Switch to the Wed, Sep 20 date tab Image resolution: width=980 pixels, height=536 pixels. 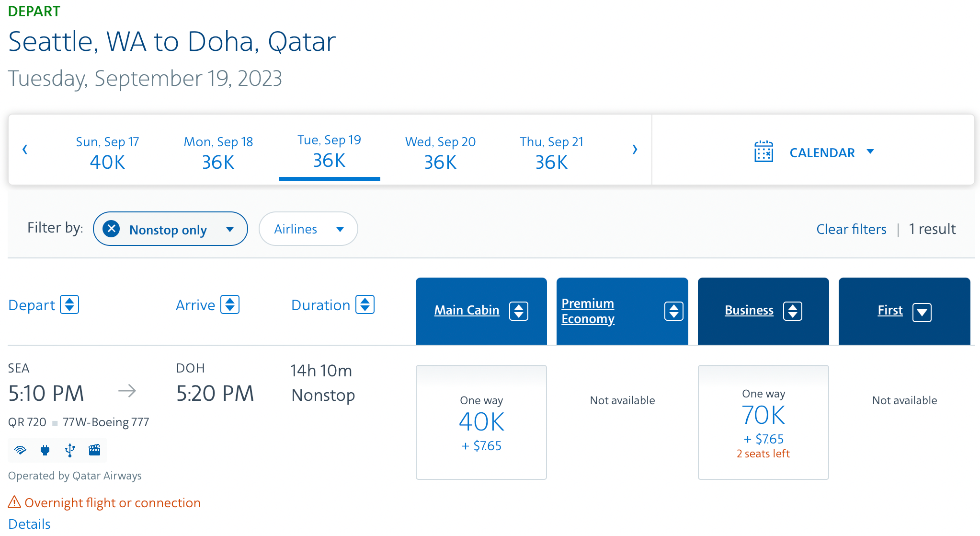440,151
